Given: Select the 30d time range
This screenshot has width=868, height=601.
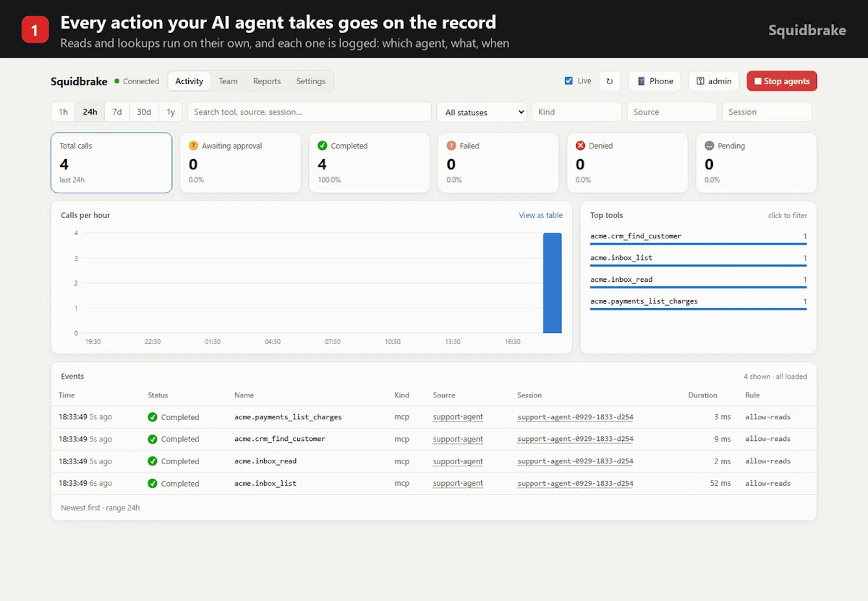Looking at the screenshot, I should click(144, 112).
